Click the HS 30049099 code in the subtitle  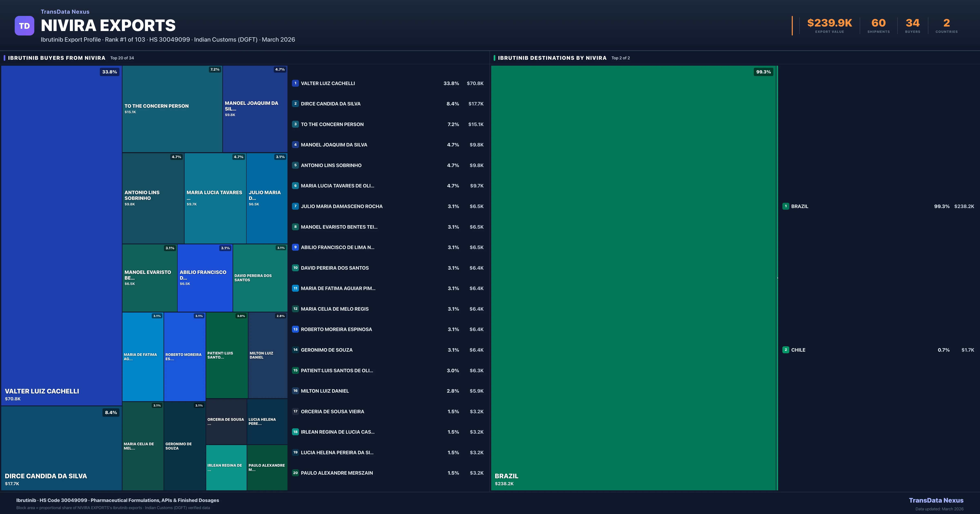169,40
